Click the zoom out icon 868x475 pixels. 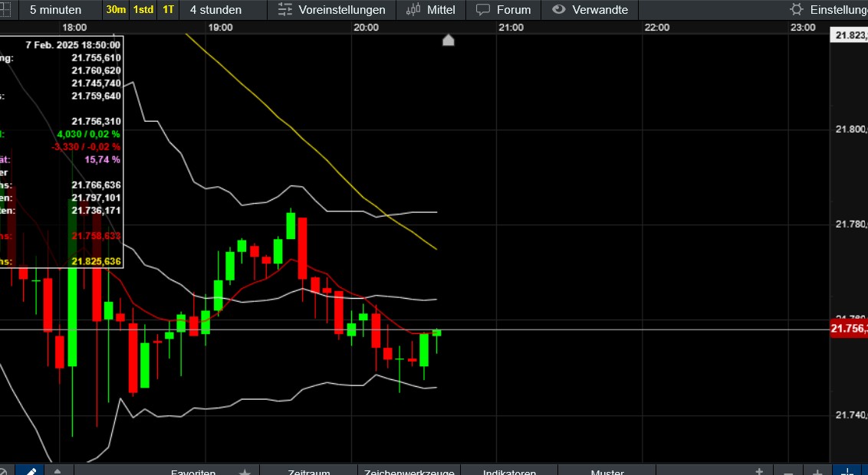click(x=787, y=472)
